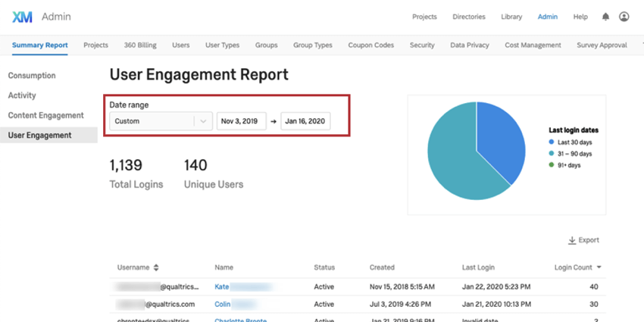The width and height of the screenshot is (644, 322).
Task: Click the XM logo icon
Action: pos(22,16)
